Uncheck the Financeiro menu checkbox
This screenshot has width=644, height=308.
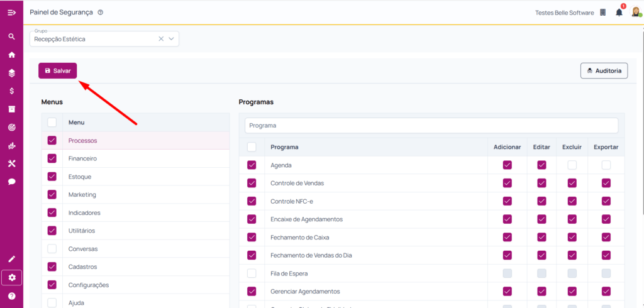tap(52, 159)
